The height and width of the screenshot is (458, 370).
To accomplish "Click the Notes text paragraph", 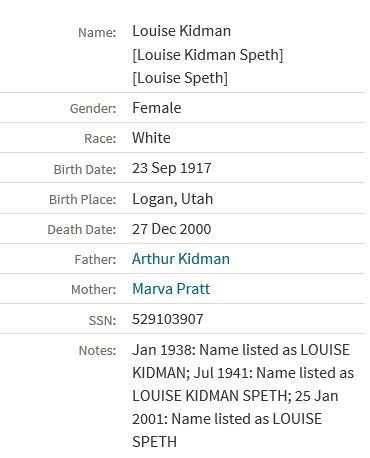I will click(243, 396).
